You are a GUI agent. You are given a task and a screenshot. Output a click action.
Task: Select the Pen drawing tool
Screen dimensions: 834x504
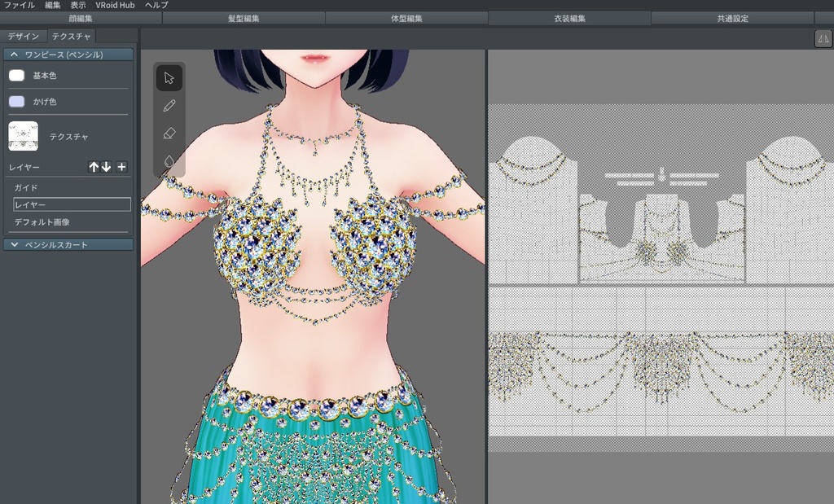[169, 106]
